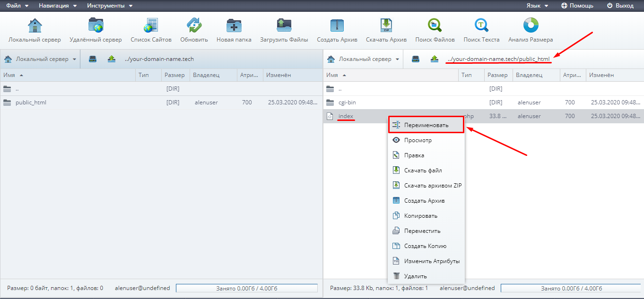Open the Навигация menu

[58, 6]
